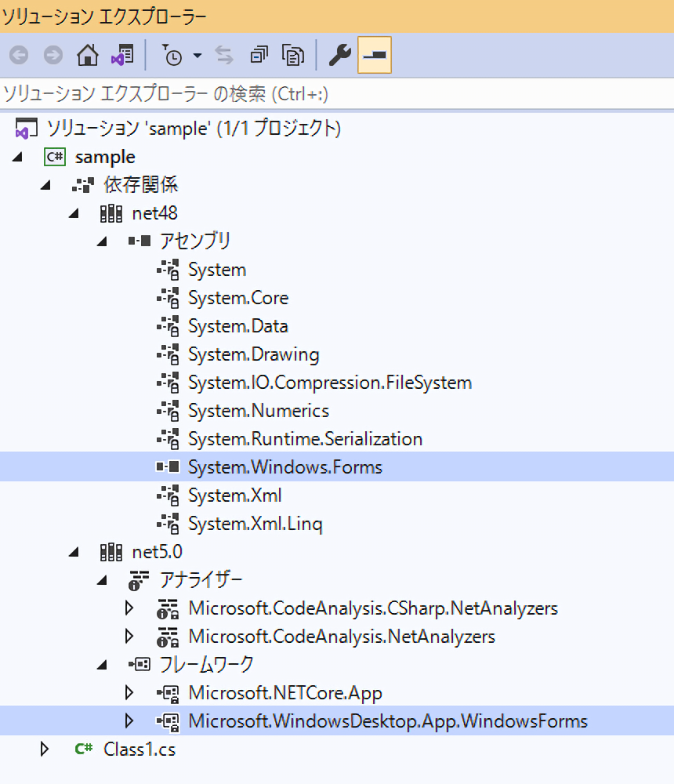
Task: Select the ソリューション 'sample' root node
Action: click(x=193, y=128)
